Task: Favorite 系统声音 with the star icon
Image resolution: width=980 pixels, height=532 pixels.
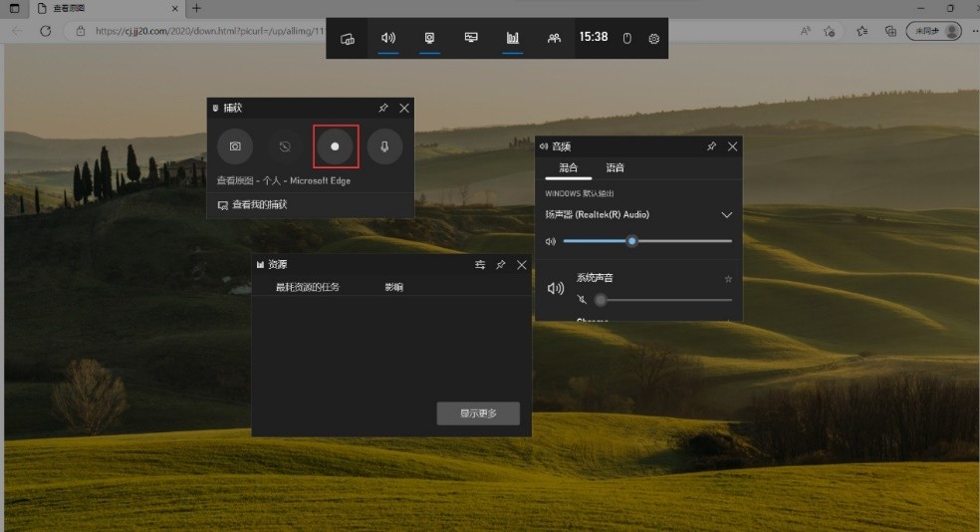Action: click(x=728, y=279)
